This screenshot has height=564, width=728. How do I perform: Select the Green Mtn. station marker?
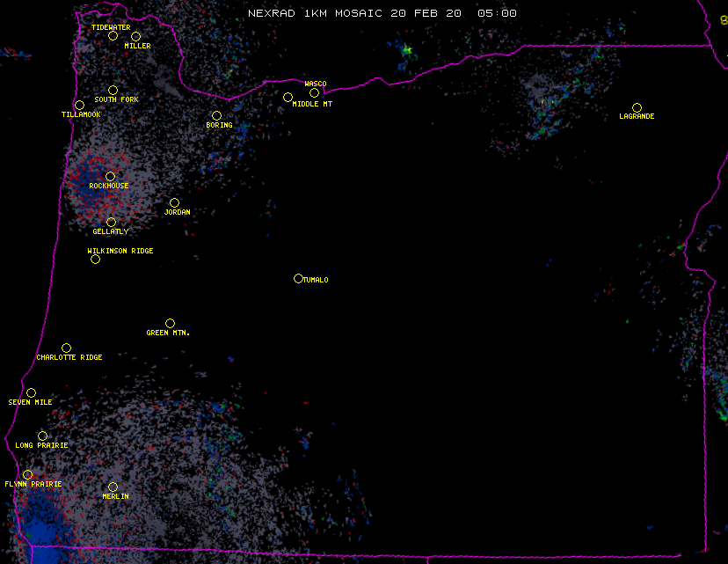(x=170, y=323)
